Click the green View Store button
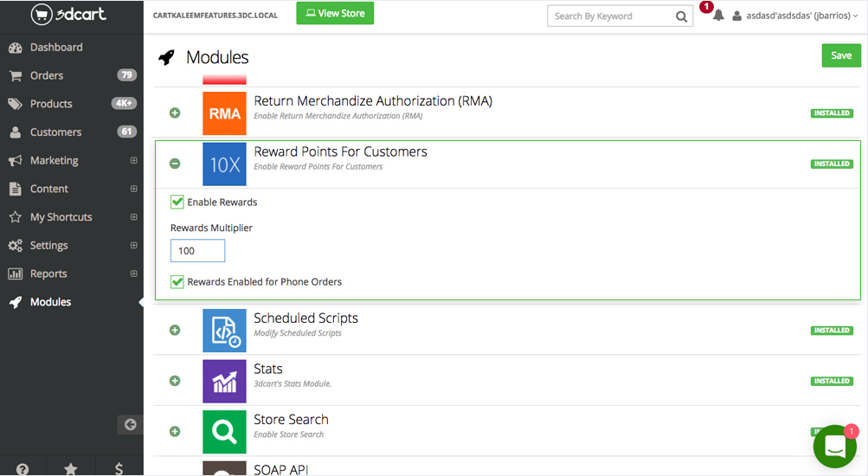868x476 pixels. (335, 14)
